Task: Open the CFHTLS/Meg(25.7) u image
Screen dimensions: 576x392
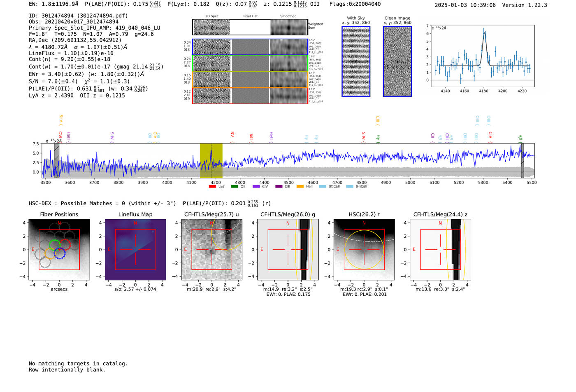Action: click(x=211, y=250)
